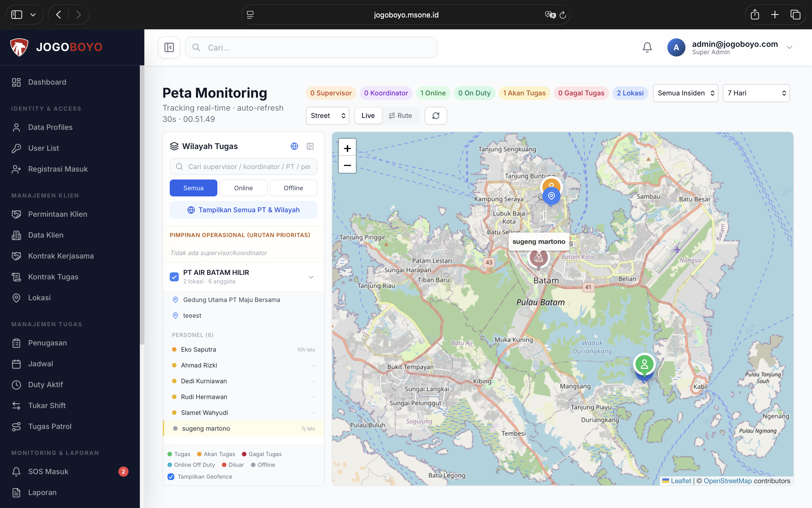Click the green person marker on map
812x508 pixels.
[644, 364]
